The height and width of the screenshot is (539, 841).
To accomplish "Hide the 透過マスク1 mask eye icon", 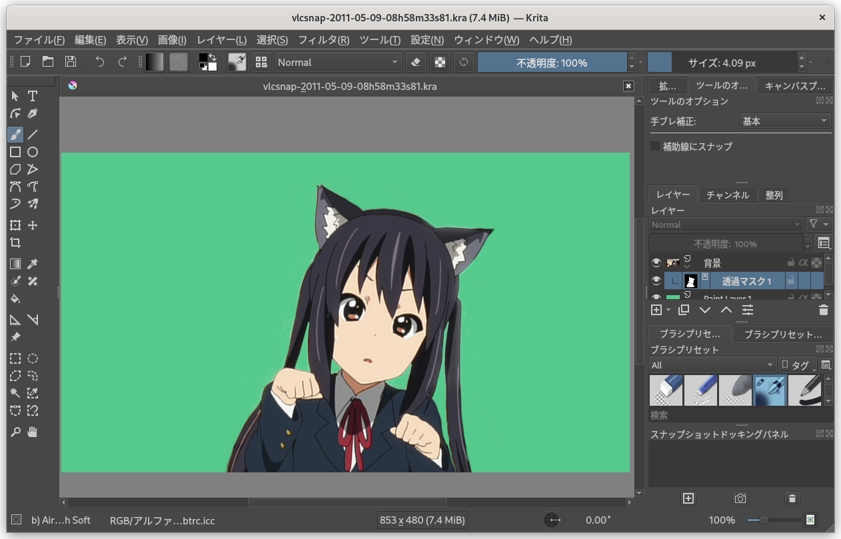I will [x=656, y=280].
